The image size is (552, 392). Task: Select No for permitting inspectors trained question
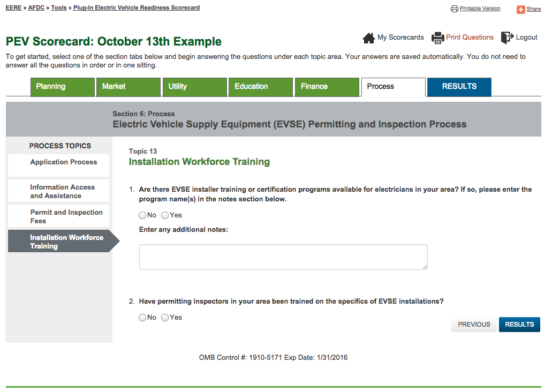[x=142, y=318]
